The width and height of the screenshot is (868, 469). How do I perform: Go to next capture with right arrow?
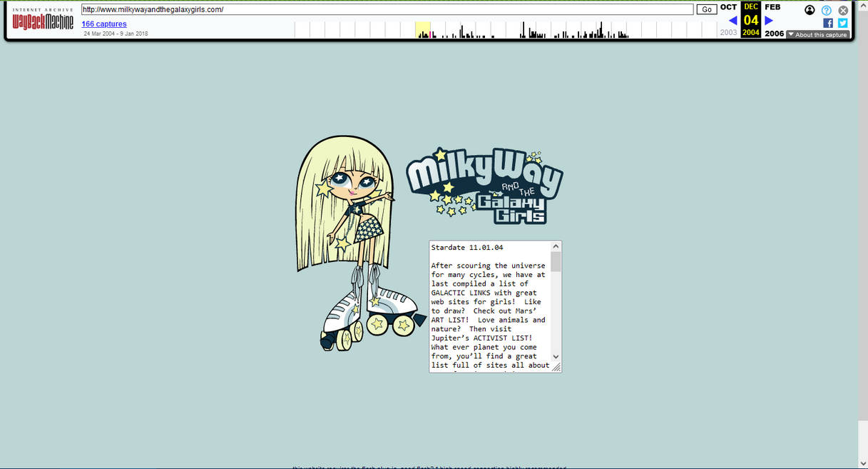pos(769,21)
